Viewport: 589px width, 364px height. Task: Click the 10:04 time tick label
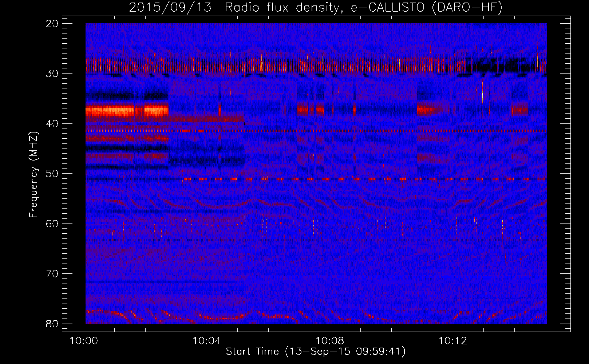pyautogui.click(x=207, y=341)
